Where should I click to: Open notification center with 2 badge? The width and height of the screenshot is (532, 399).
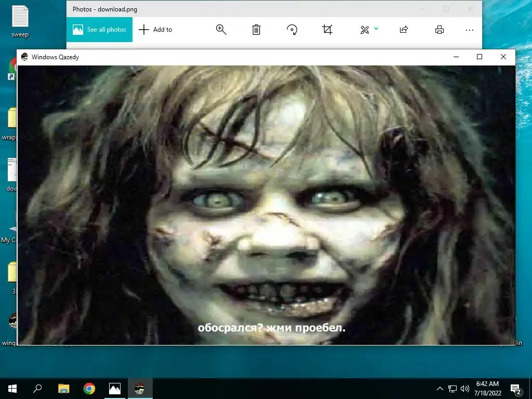516,389
